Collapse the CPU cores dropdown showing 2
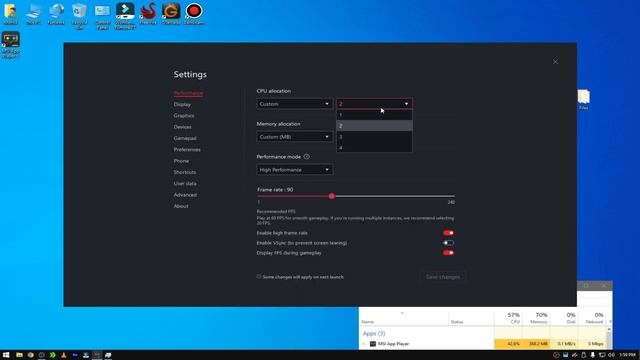The image size is (640, 360). [374, 104]
